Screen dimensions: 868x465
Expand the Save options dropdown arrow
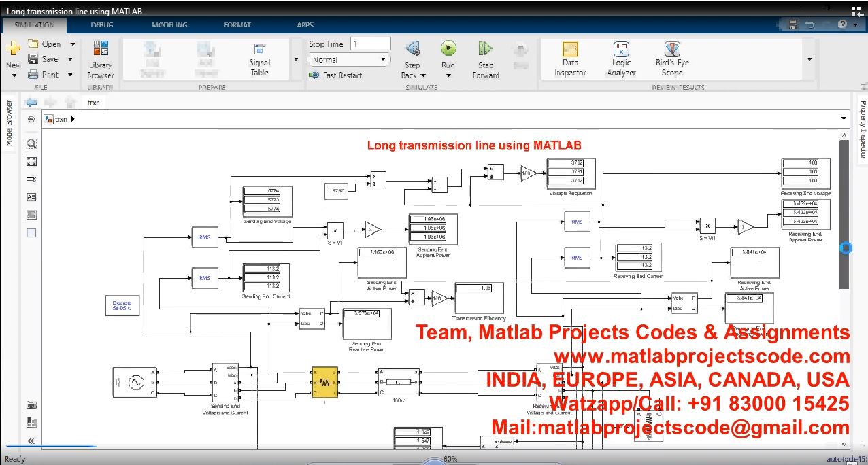coord(72,59)
